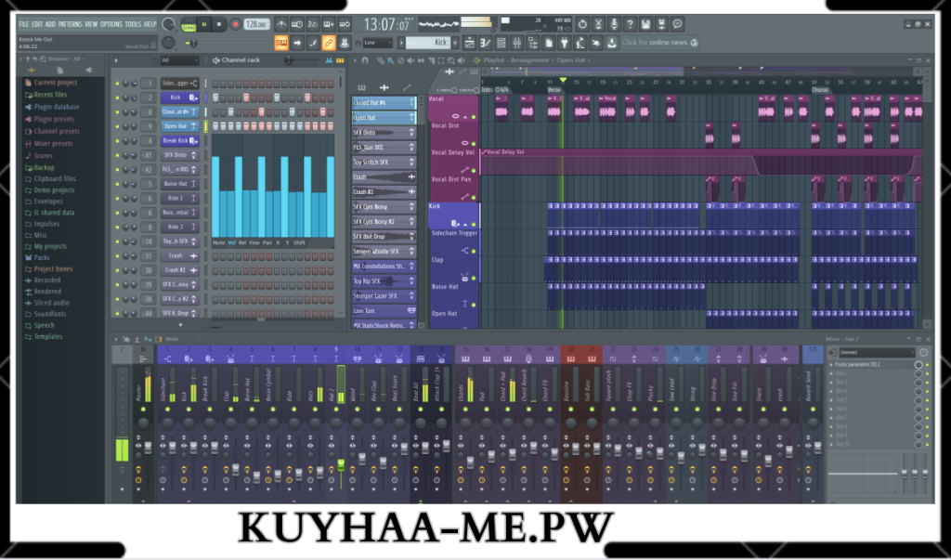951x560 pixels.
Task: Click the online news link
Action: point(660,43)
